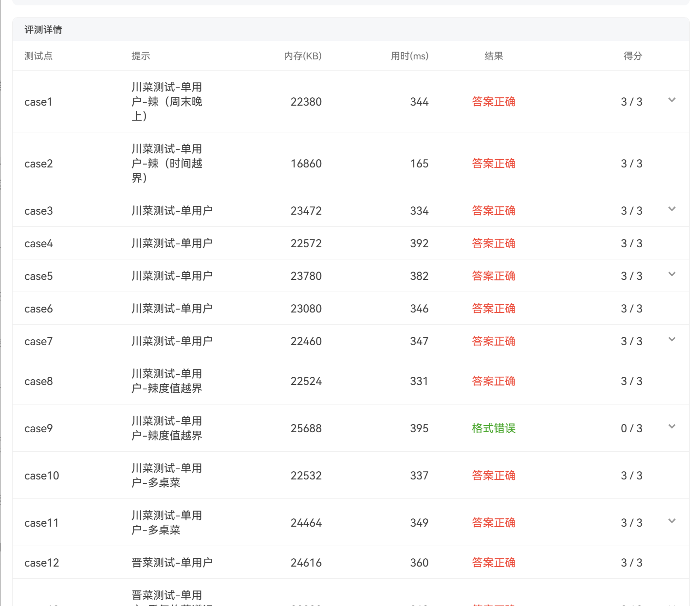Select the case12 test point label
The width and height of the screenshot is (700, 606).
[x=42, y=563]
